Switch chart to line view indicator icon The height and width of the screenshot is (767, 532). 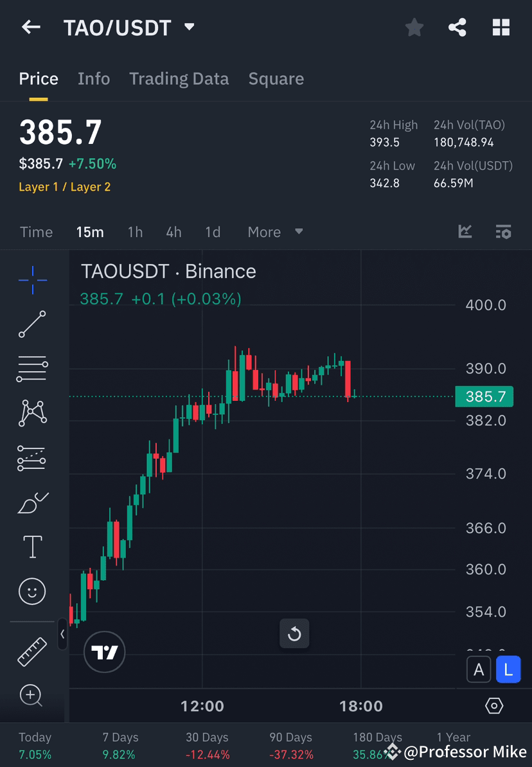(465, 232)
